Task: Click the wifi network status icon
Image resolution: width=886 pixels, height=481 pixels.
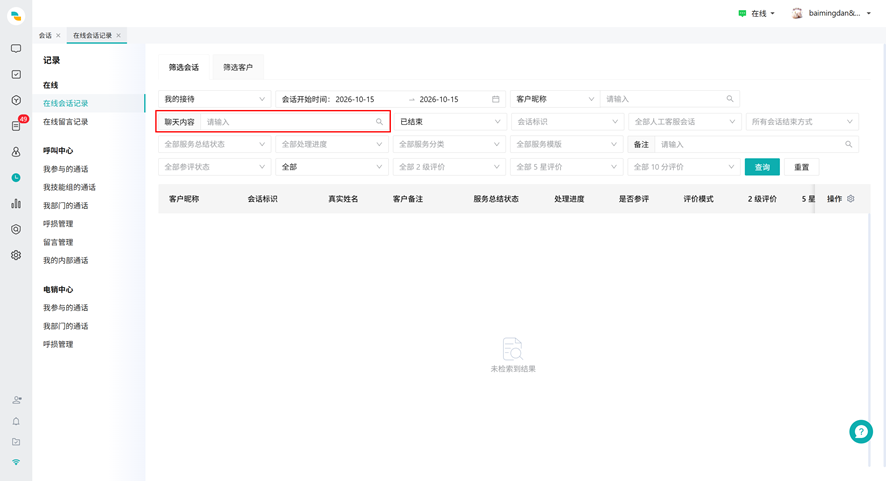Action: coord(16,462)
